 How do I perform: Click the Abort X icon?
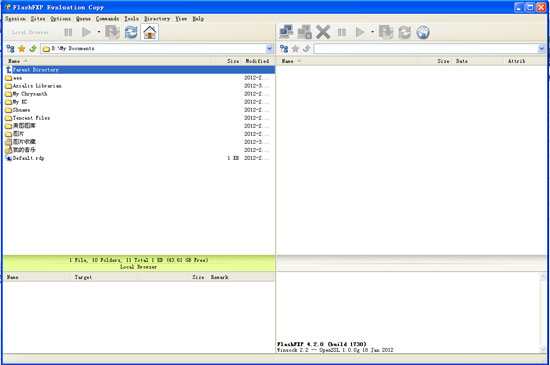click(323, 32)
